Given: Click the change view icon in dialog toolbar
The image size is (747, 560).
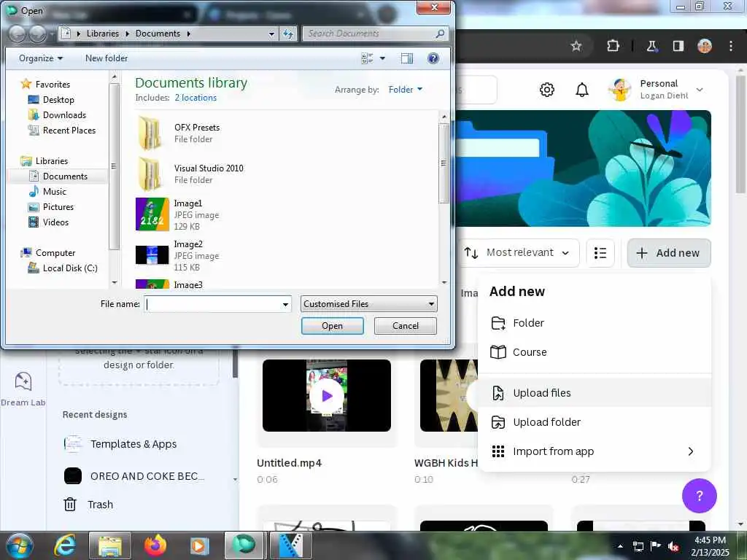Looking at the screenshot, I should pos(368,58).
